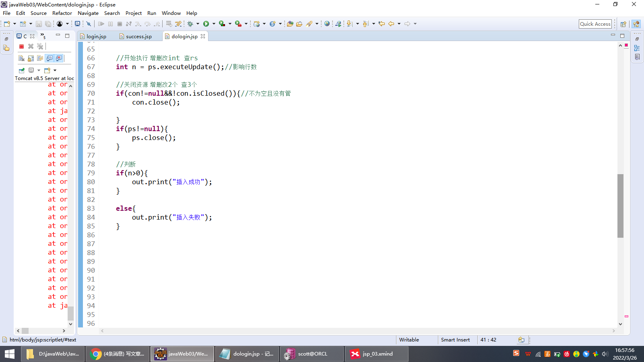This screenshot has height=362, width=644.
Task: Open the Project menu
Action: point(134,13)
